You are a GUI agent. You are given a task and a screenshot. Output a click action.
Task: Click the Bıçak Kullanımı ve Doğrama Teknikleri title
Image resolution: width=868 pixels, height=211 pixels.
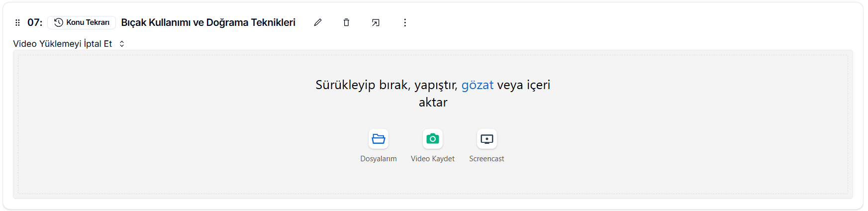208,22
